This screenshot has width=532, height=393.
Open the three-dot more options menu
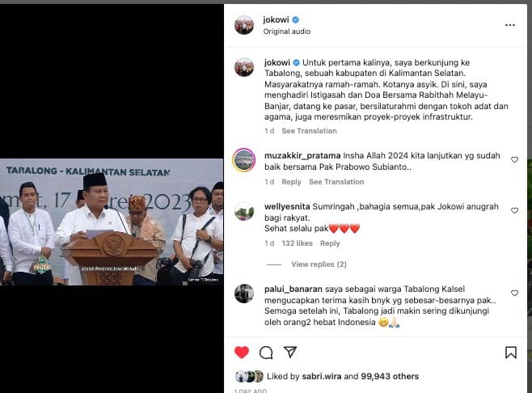tap(510, 25)
